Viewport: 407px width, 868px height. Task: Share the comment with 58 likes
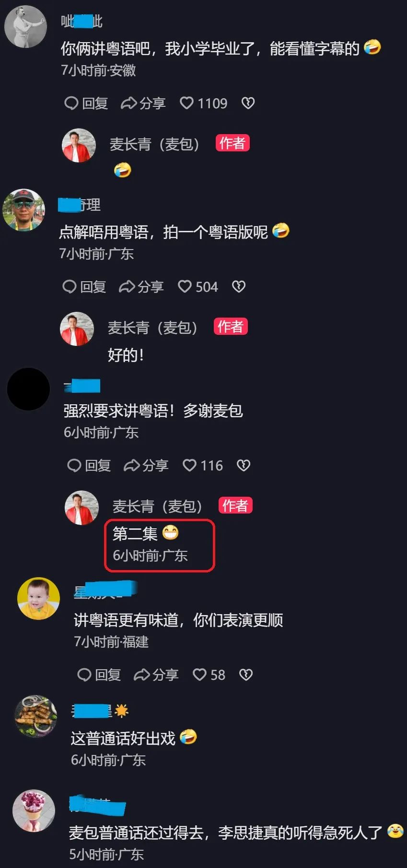(156, 674)
